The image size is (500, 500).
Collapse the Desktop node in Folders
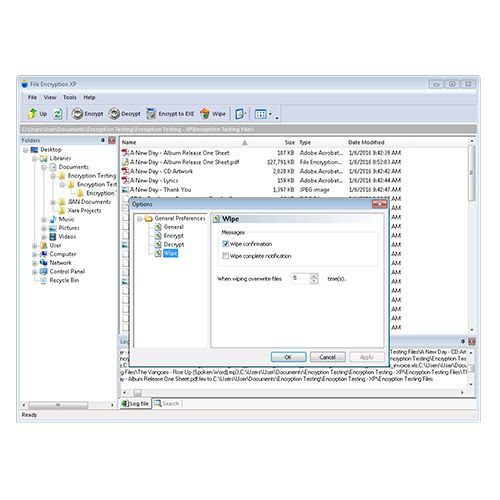point(26,150)
